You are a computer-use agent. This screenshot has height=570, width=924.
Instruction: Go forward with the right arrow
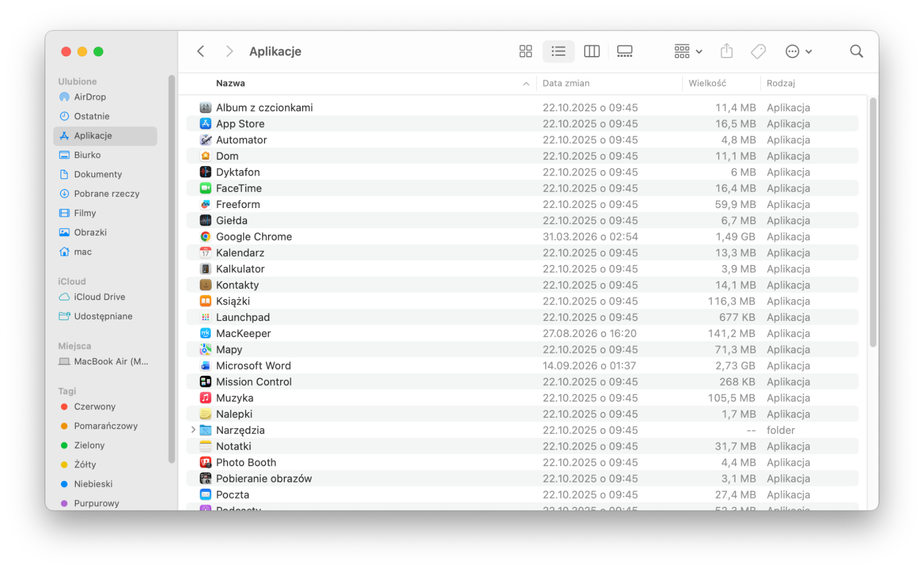pos(229,51)
